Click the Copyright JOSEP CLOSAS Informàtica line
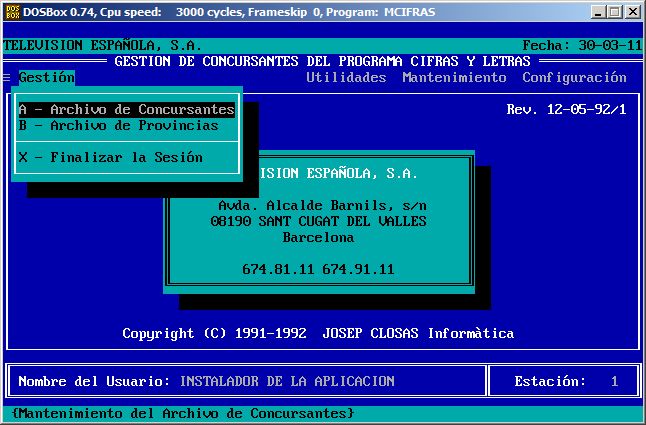Viewport: 646px width, 425px height. [x=318, y=333]
